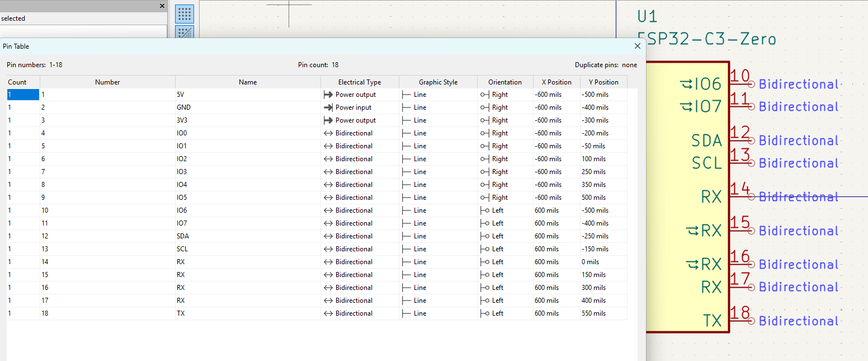Click pin 14 on the schematic symbol
The height and width of the screenshot is (361, 868).
click(x=743, y=196)
